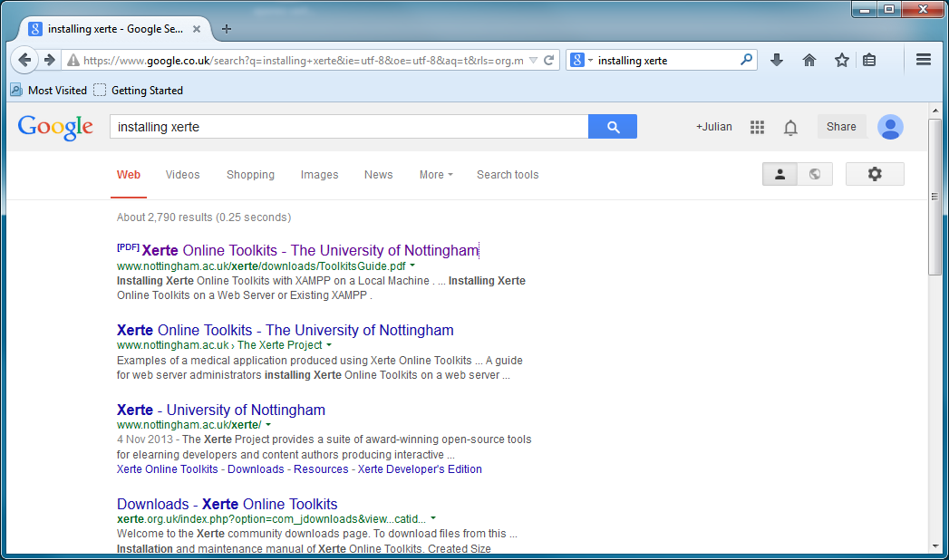The image size is (949, 560).
Task: Open the Firefox hamburger menu
Action: tap(923, 60)
